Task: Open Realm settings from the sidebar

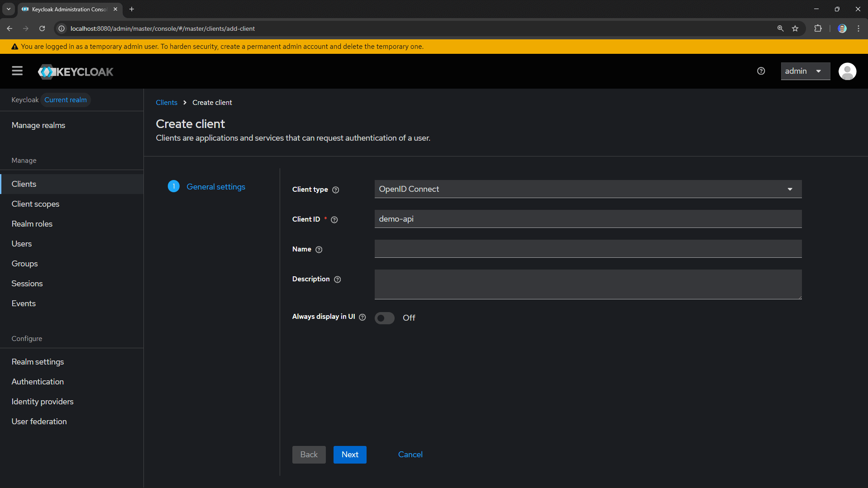Action: 38,361
